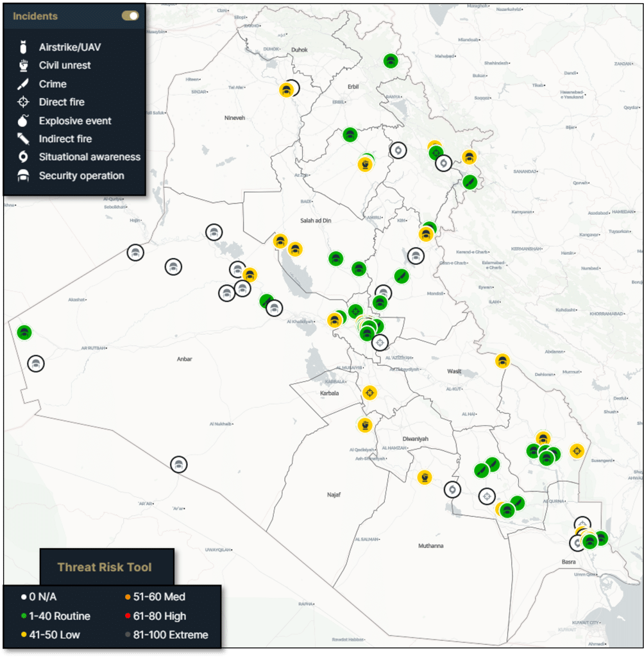Viewport: 644px width, 657px height.
Task: Toggle the Incidents layer switch off
Action: point(130,16)
